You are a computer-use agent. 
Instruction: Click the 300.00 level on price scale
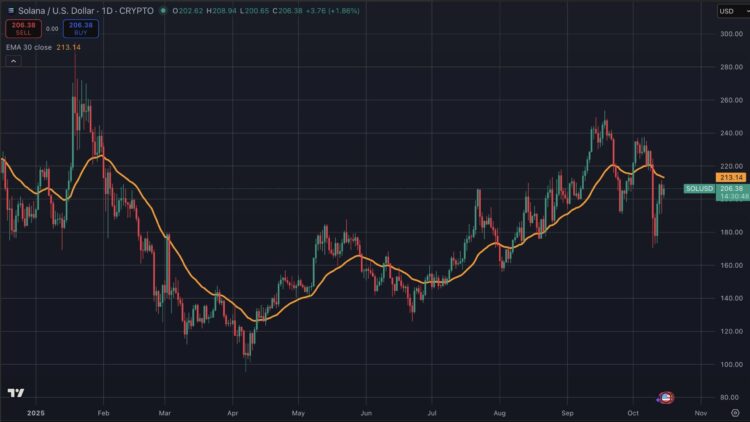[x=731, y=34]
